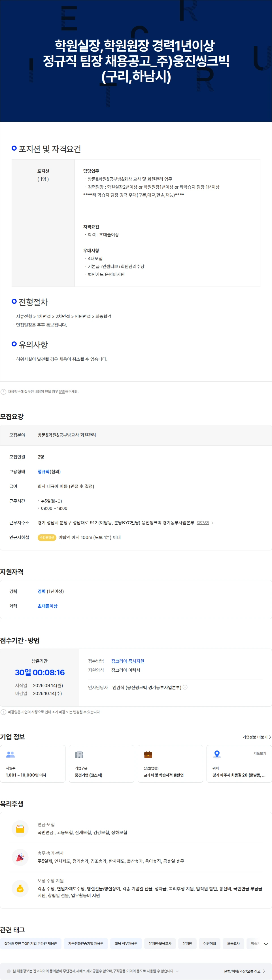Click the chevron after 근무지주소 지도보기
The width and height of the screenshot is (272, 980).
pos(212,523)
